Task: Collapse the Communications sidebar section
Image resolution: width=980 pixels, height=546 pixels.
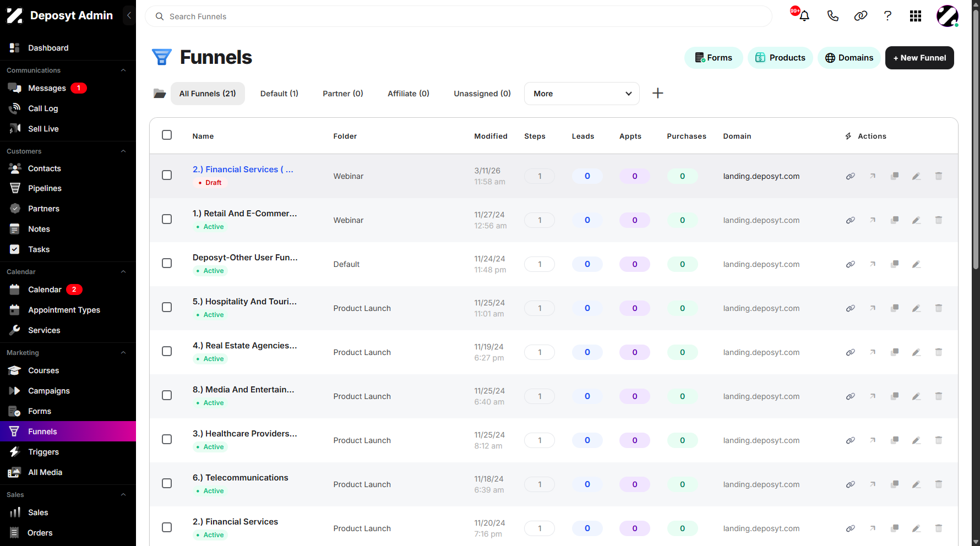Action: [123, 70]
